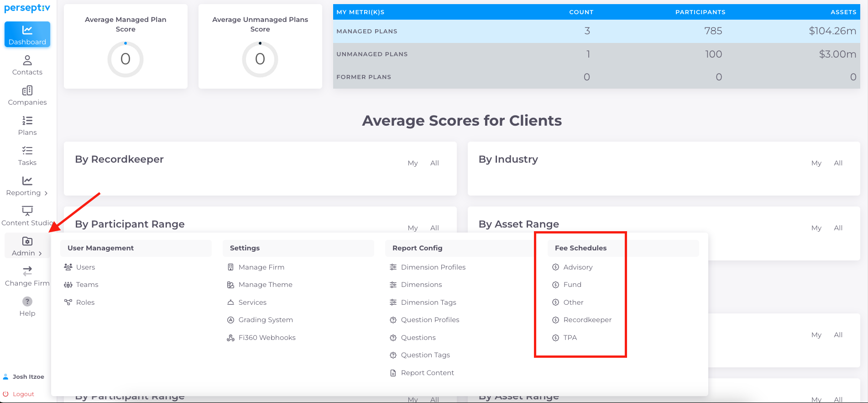The height and width of the screenshot is (403, 868).
Task: Click the Report Content document icon
Action: click(x=393, y=373)
